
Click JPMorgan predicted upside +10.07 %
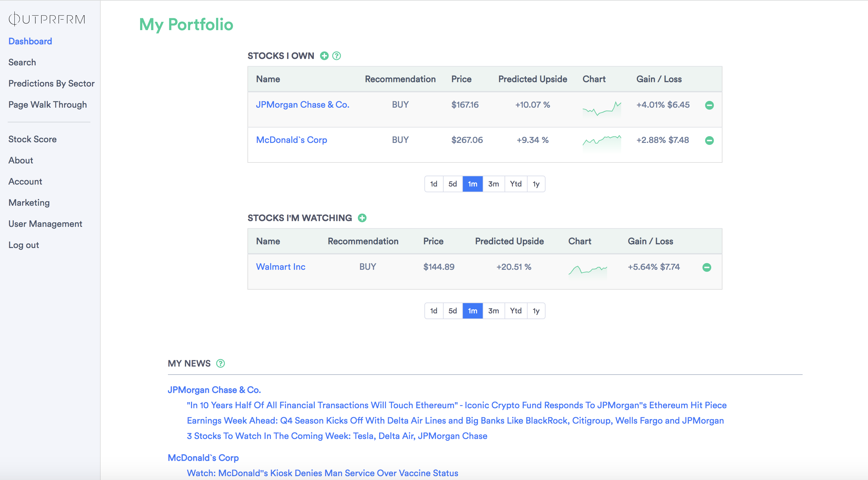coord(532,105)
